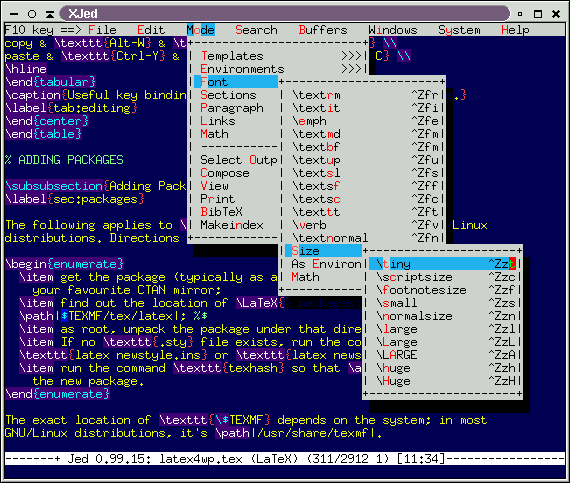Select capitalized \Huge (^ZzH)
The height and width of the screenshot is (483, 570).
click(x=442, y=381)
